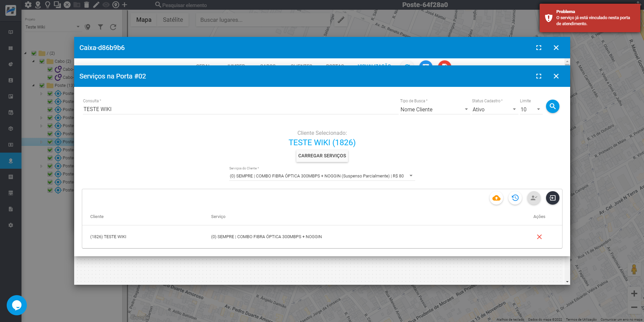Toggle the Cabo (2) folder checkbox
The width and height of the screenshot is (644, 322).
click(x=42, y=61)
